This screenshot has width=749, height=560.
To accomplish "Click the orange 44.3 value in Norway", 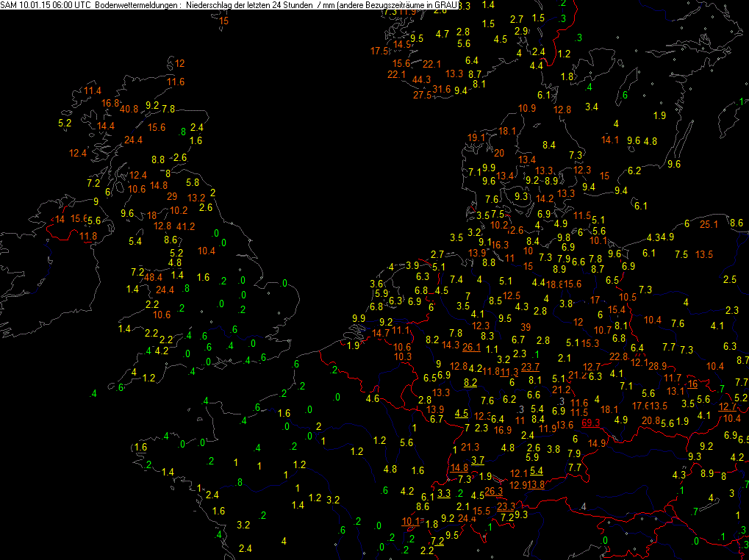I will click(421, 79).
